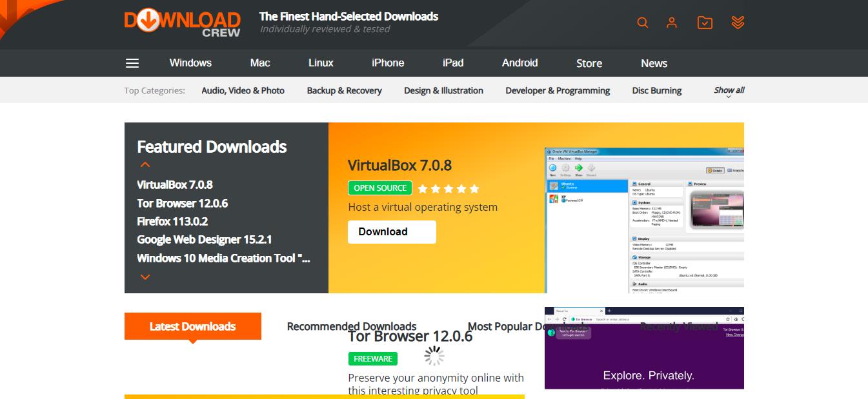Expand Show all categories
Viewport: 868px width, 399px height.
(x=729, y=91)
